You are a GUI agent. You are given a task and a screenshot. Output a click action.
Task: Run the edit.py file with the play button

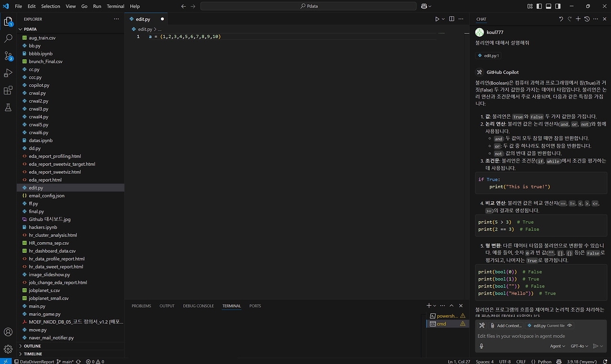click(436, 19)
